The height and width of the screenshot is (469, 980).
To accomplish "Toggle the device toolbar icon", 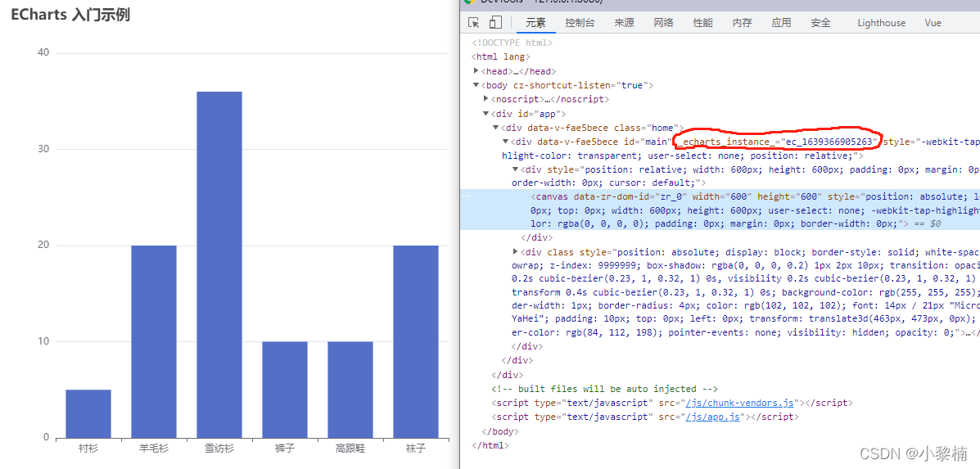I will coord(495,22).
